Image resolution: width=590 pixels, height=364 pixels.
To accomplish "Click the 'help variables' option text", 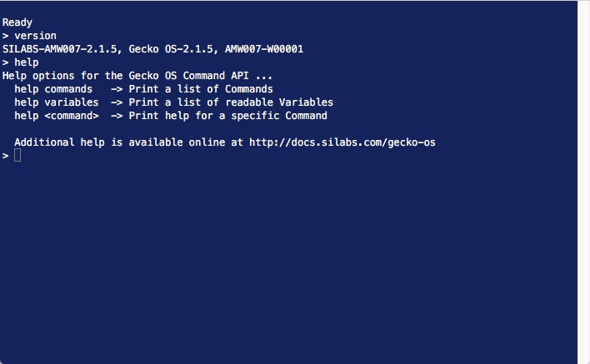I will [56, 102].
